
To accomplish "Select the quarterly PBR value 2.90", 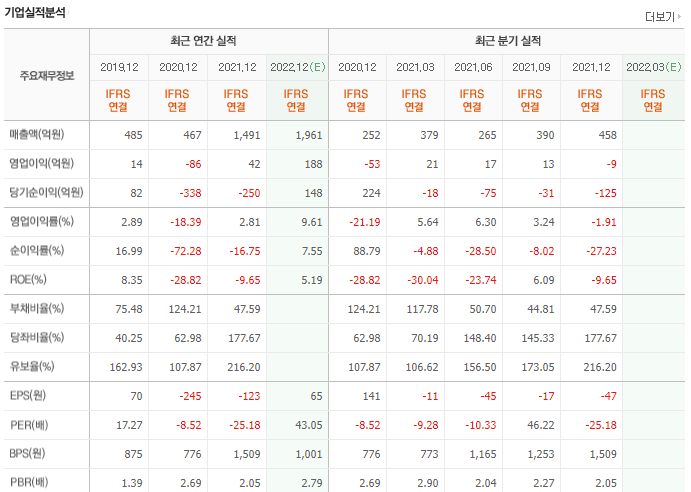I will (427, 483).
